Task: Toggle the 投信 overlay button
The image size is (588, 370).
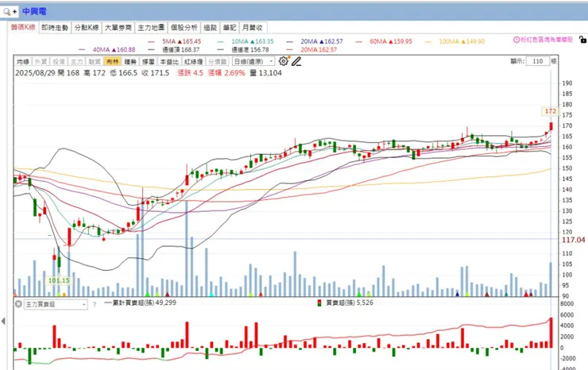Action: point(59,61)
